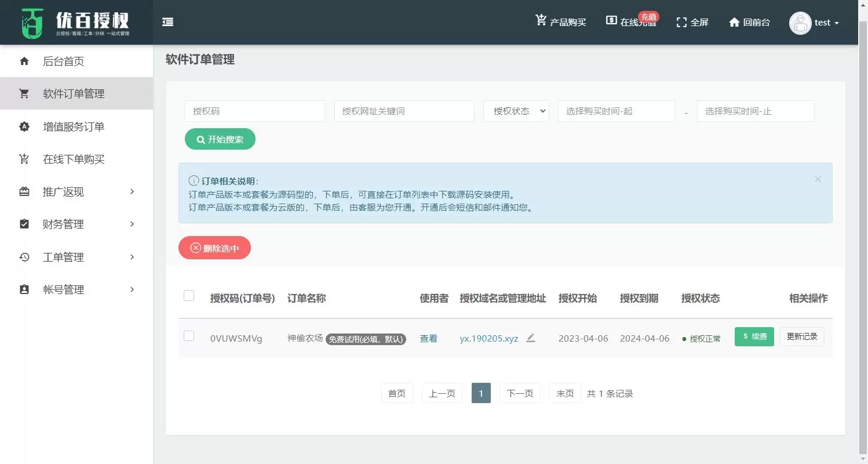Click the shopping cart icon beside 产品购买

(x=541, y=20)
